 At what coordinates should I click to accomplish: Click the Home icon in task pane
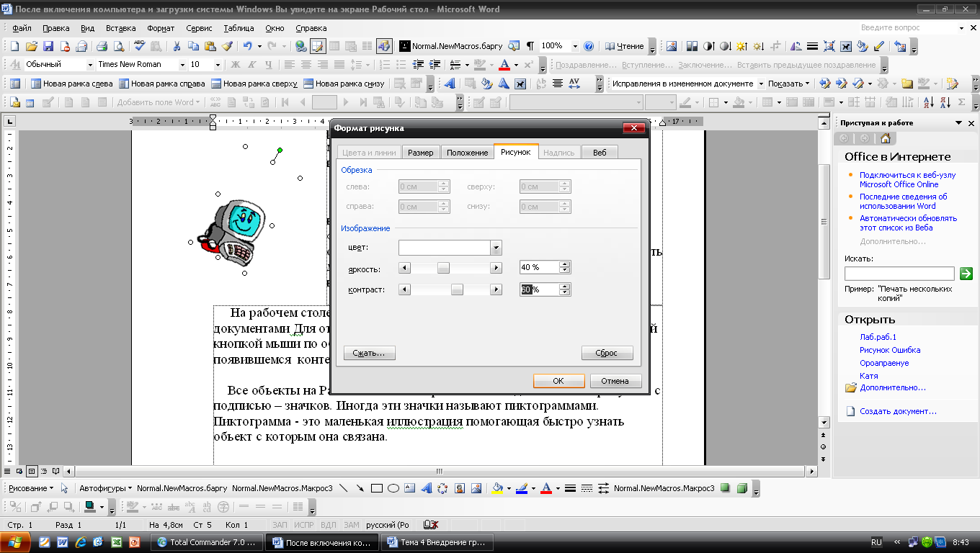pos(885,139)
